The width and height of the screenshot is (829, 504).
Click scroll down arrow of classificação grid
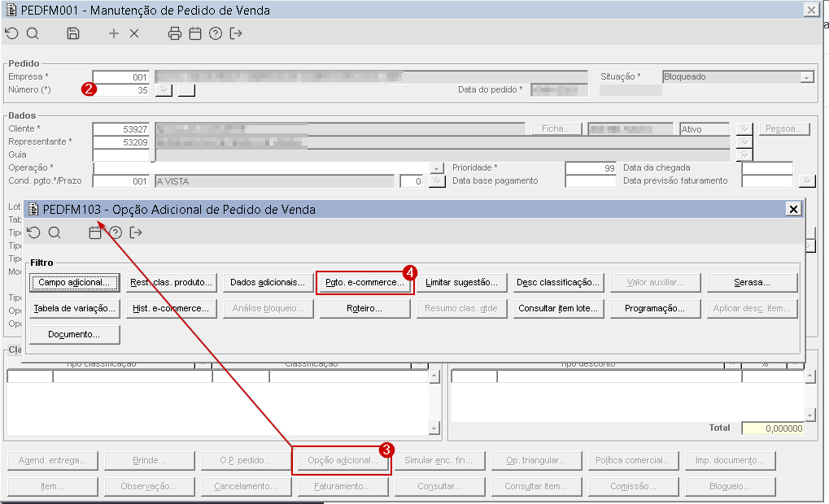point(434,428)
